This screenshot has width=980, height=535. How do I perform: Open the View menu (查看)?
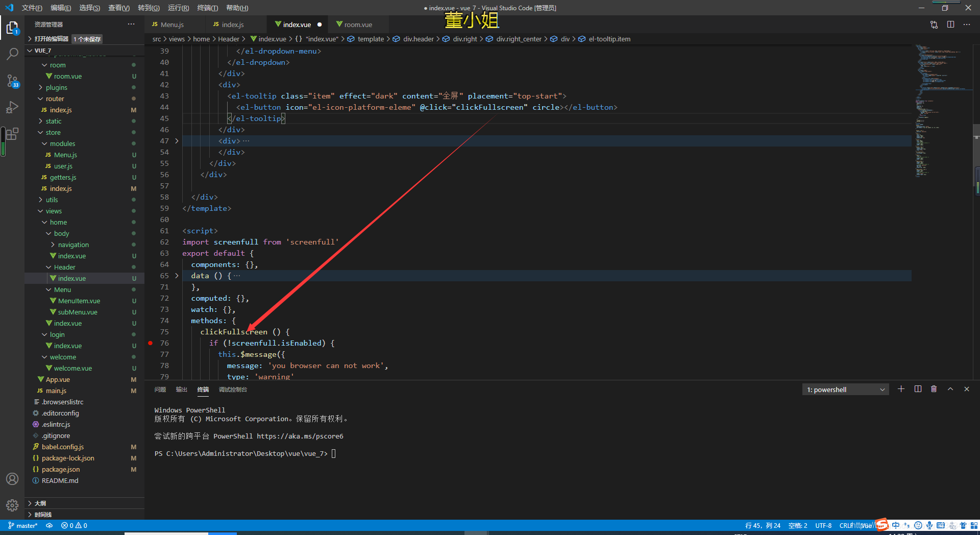coord(119,8)
